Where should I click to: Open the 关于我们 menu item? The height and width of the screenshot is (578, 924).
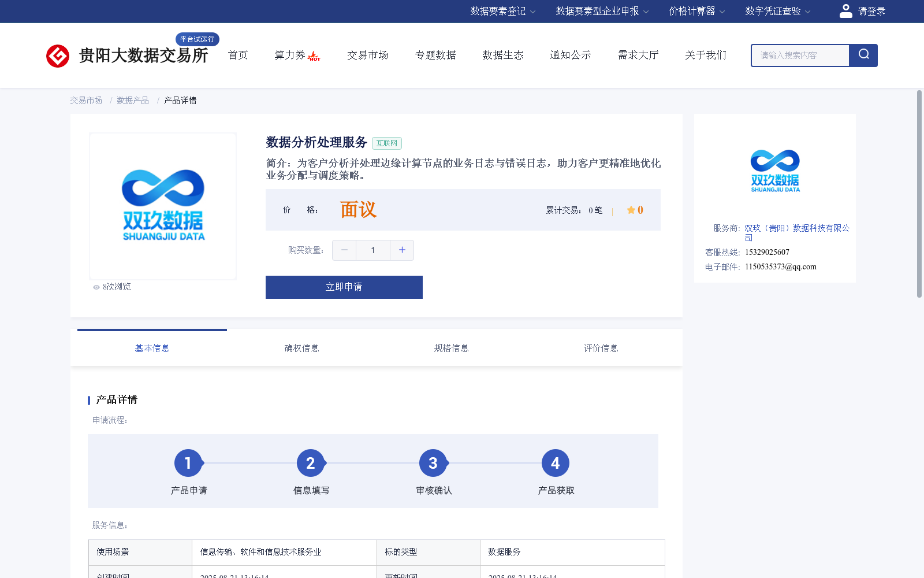(x=706, y=55)
